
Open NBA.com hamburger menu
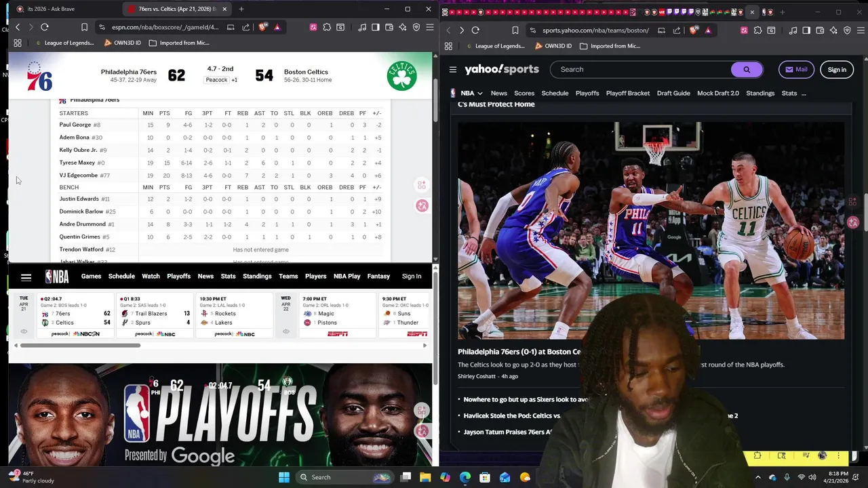click(x=26, y=277)
